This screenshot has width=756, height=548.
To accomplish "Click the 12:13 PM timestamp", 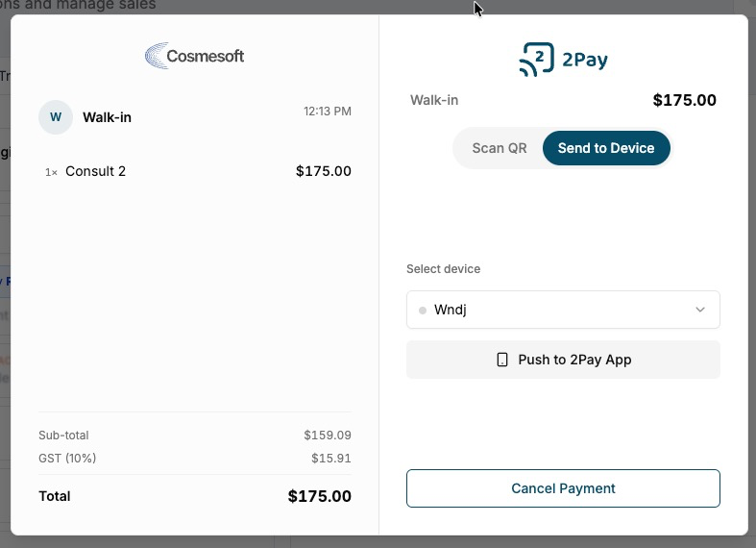I will [328, 112].
